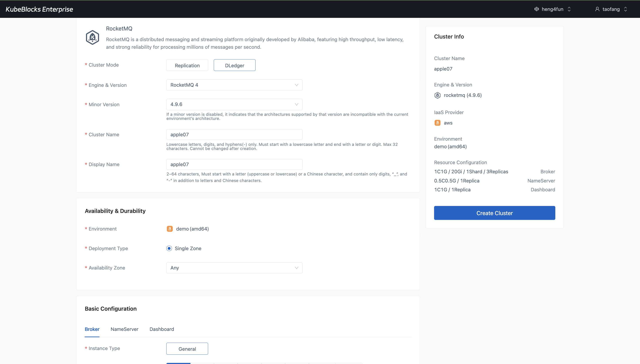Switch to the NameServer tab
Screen dimensions: 640x364
(125, 329)
